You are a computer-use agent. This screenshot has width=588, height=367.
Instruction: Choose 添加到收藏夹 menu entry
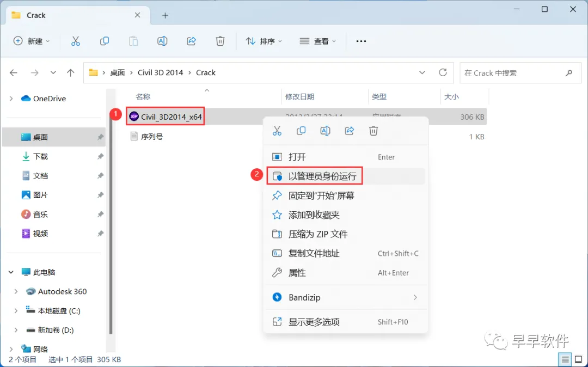346,215
